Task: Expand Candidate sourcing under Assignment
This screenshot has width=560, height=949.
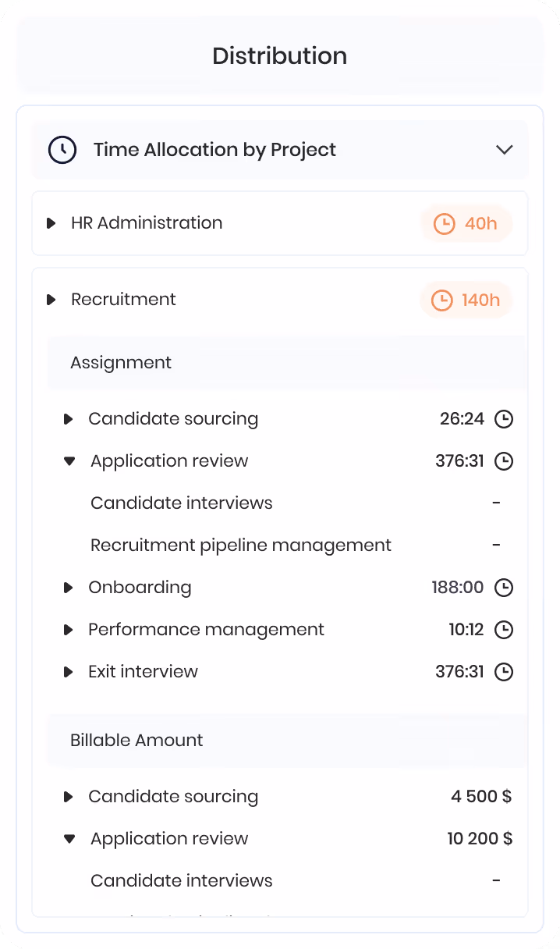Action: click(69, 420)
